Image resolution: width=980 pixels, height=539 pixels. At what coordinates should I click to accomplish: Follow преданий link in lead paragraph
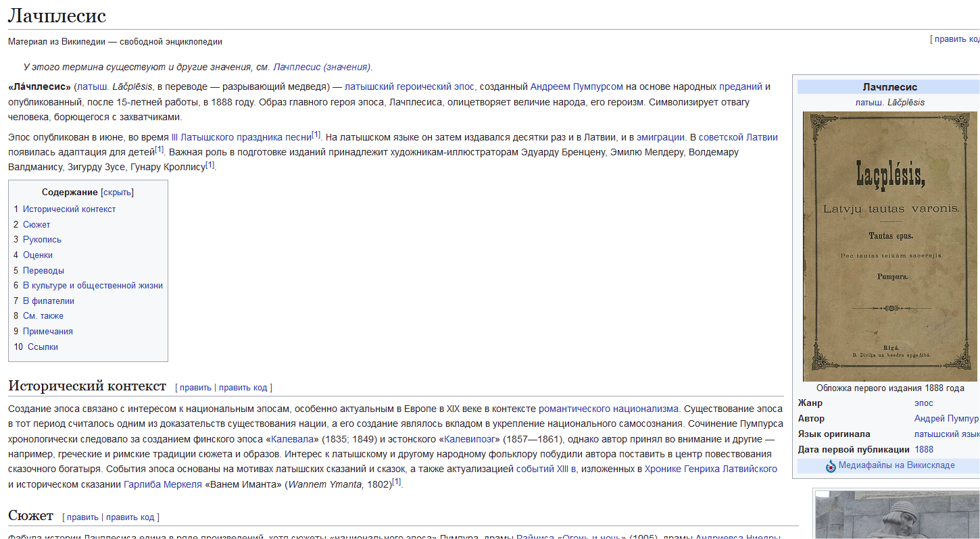pyautogui.click(x=741, y=86)
